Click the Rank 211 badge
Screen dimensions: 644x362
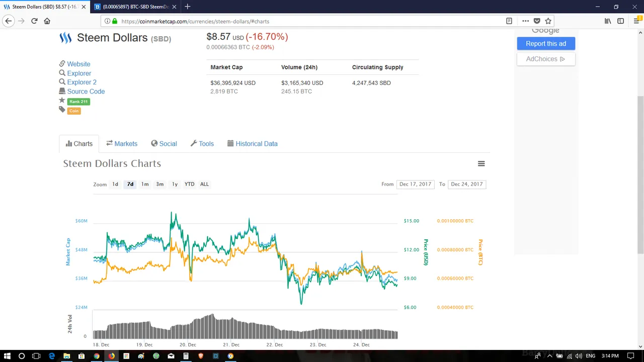click(x=78, y=102)
